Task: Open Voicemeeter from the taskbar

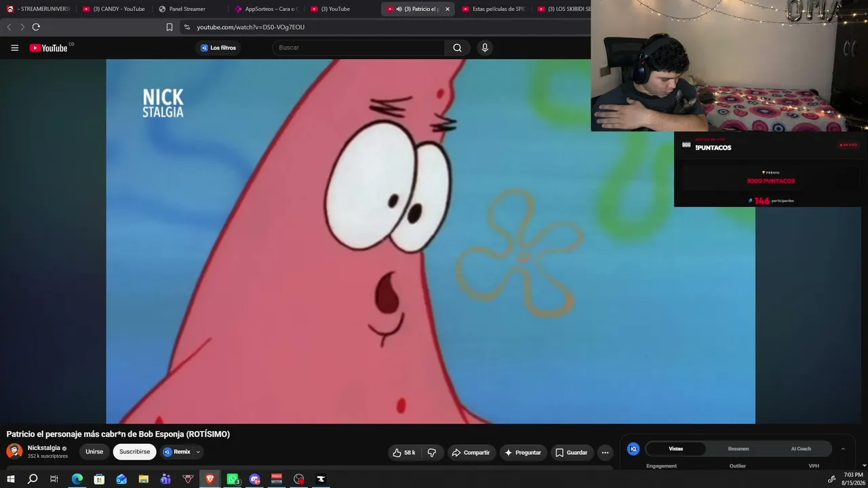Action: (277, 479)
